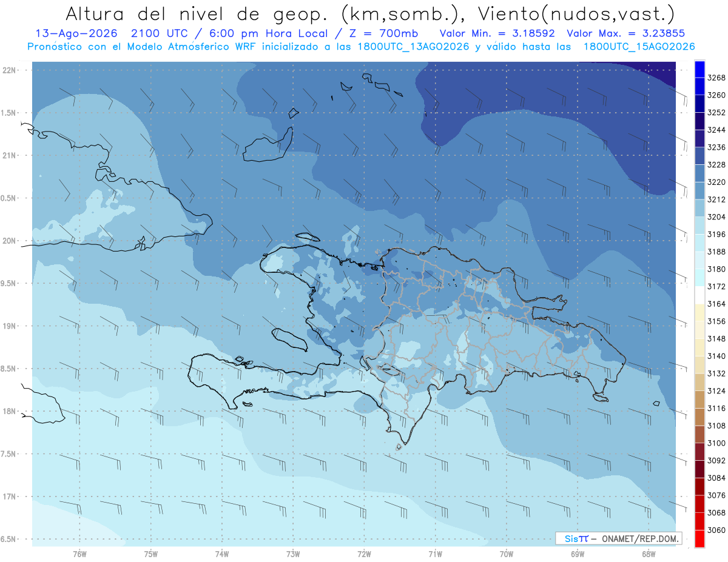Click the legend value '3196'
The width and height of the screenshot is (728, 562).
716,234
